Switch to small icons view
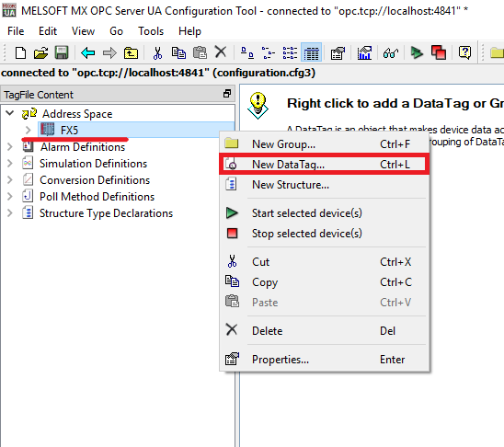The image size is (504, 447). pyautogui.click(x=269, y=52)
